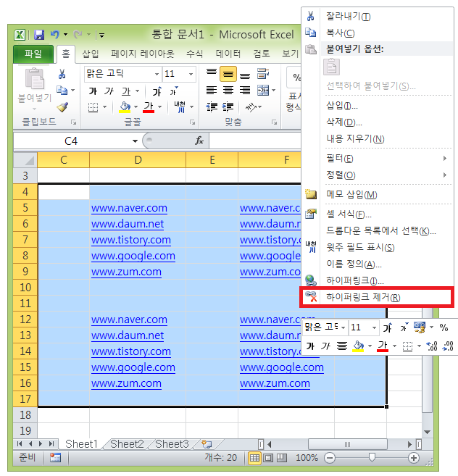Toggle bold formatting in ribbon font group
Image resolution: width=458 pixels, height=476 pixels.
click(93, 91)
